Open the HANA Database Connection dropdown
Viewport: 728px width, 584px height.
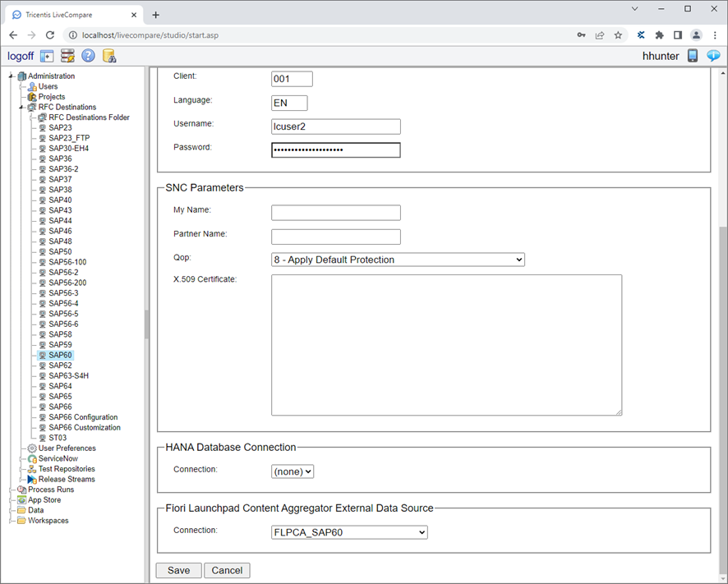tap(292, 471)
